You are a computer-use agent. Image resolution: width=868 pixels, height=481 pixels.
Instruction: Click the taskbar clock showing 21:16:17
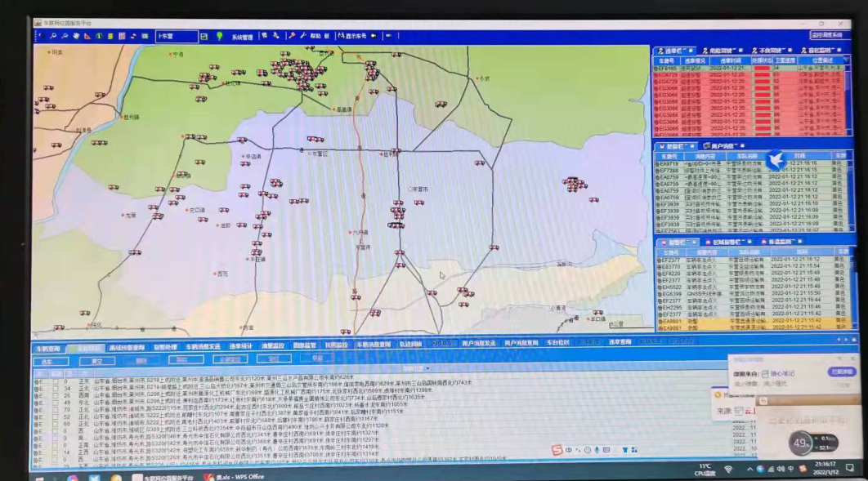(825, 468)
